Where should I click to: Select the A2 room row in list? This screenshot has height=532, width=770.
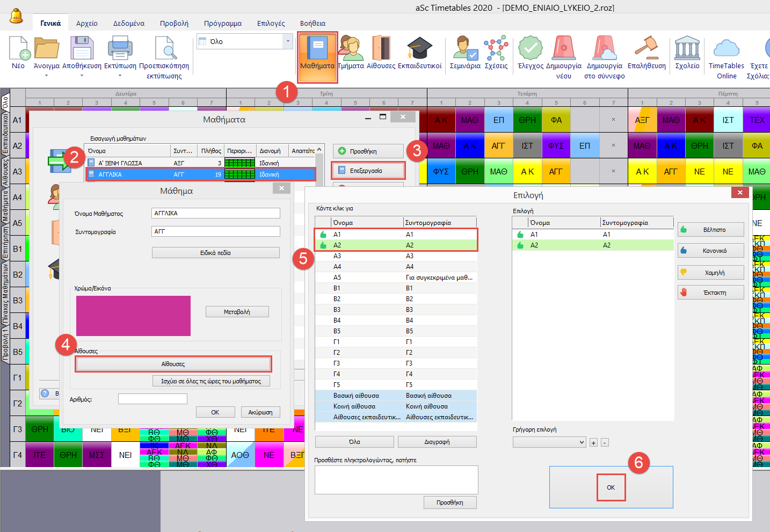(x=396, y=245)
